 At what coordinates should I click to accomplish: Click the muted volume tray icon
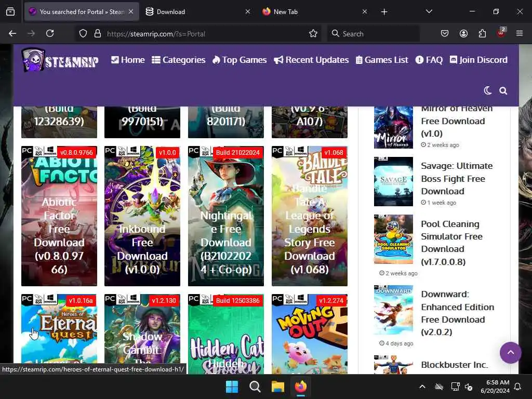click(x=469, y=387)
